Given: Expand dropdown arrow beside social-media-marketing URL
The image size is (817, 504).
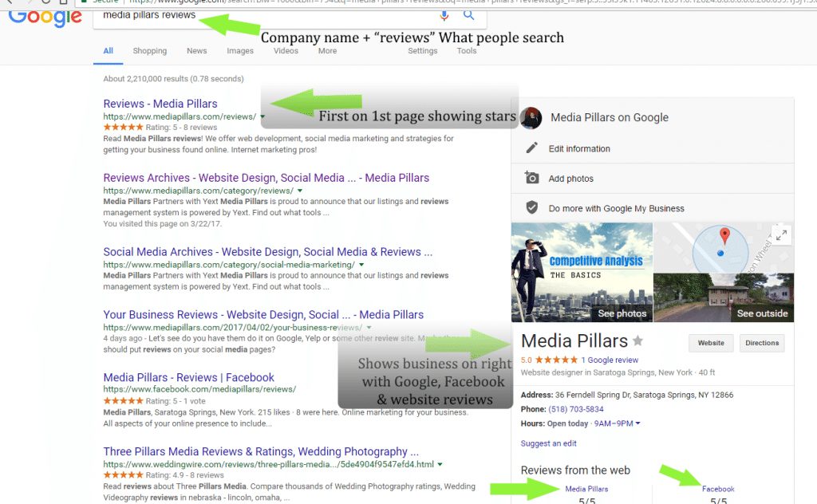Looking at the screenshot, I should coord(361,265).
